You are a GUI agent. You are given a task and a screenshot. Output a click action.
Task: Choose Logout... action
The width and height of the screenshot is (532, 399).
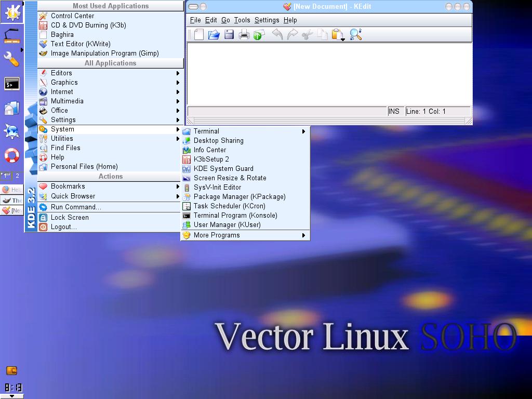pos(109,227)
